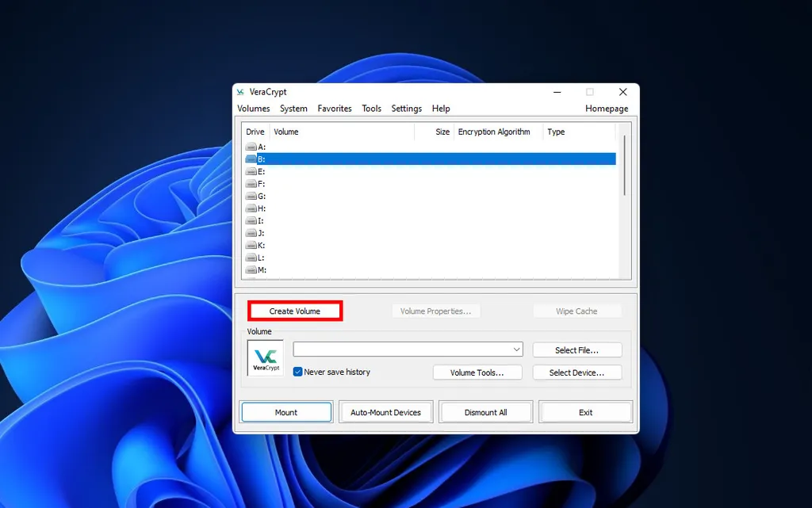812x508 pixels.
Task: Minimize the VeraCrypt window
Action: (557, 92)
